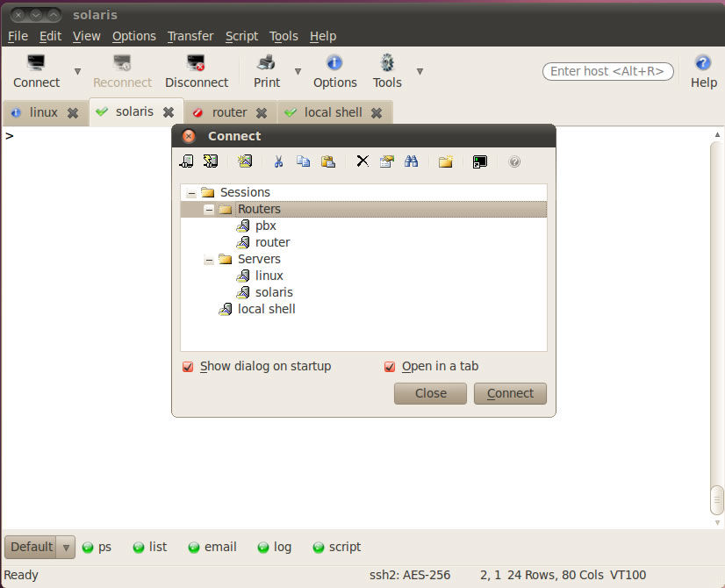Select the router session in tree
The height and width of the screenshot is (588, 725).
pos(272,242)
